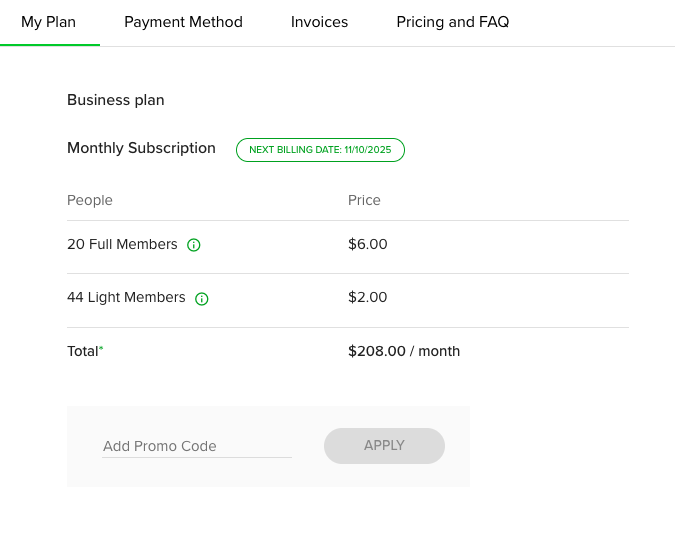675x559 pixels.
Task: Select the Monthly Subscription label
Action: 141,148
